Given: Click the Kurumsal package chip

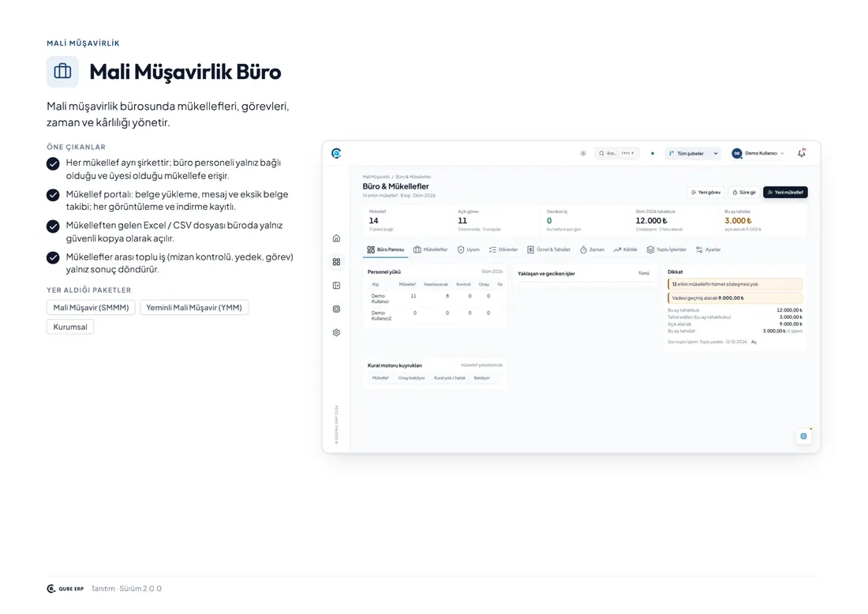Looking at the screenshot, I should 70,327.
